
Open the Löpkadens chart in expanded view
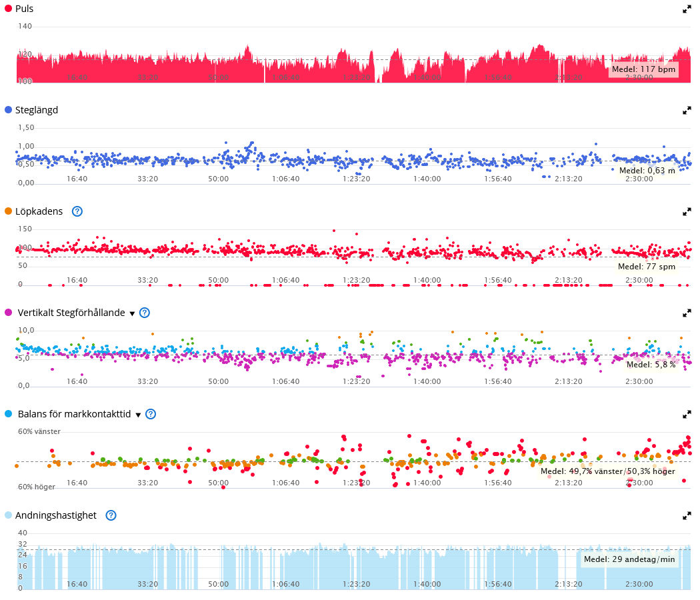tap(687, 212)
